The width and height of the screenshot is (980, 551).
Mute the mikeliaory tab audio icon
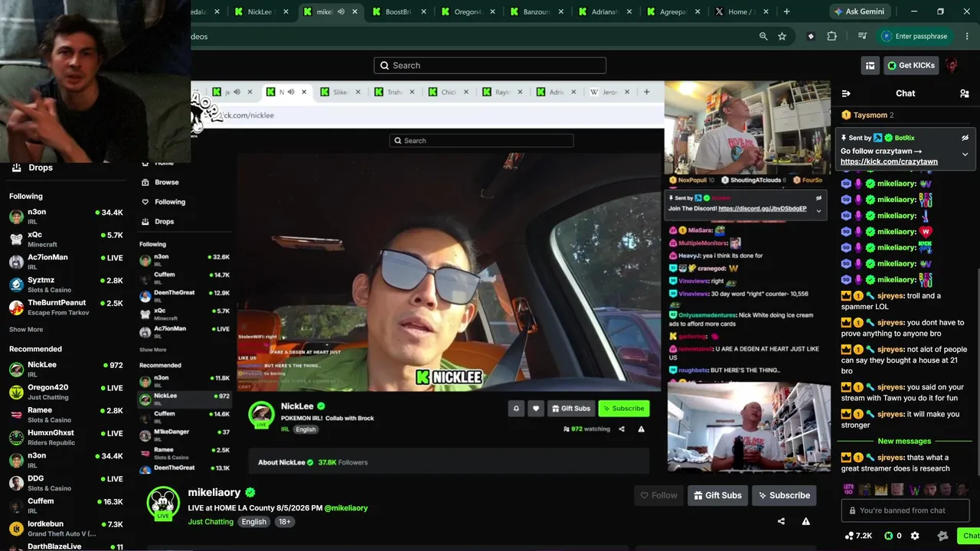[x=341, y=11]
